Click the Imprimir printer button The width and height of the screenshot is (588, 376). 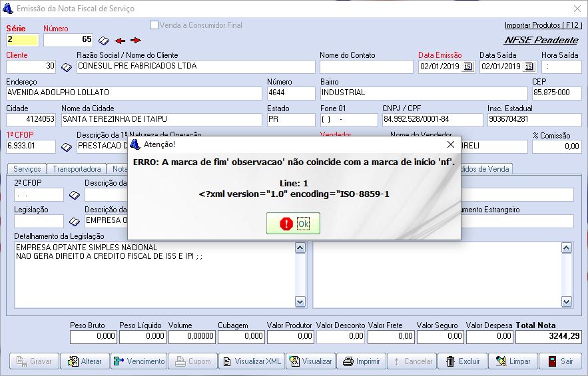362,361
